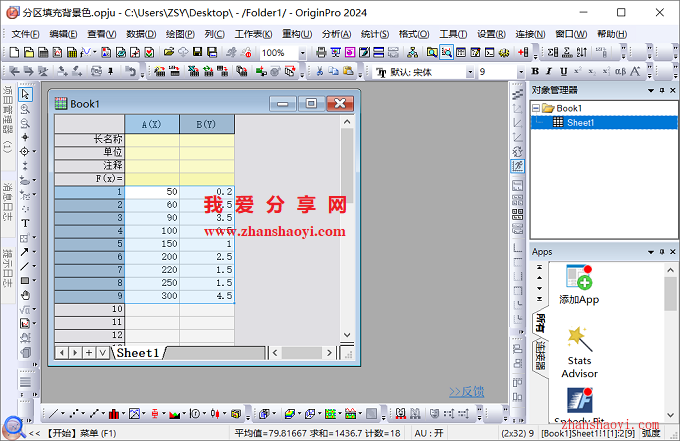The image size is (680, 441).
Task: Open the 帮助(H) menu
Action: click(x=612, y=34)
